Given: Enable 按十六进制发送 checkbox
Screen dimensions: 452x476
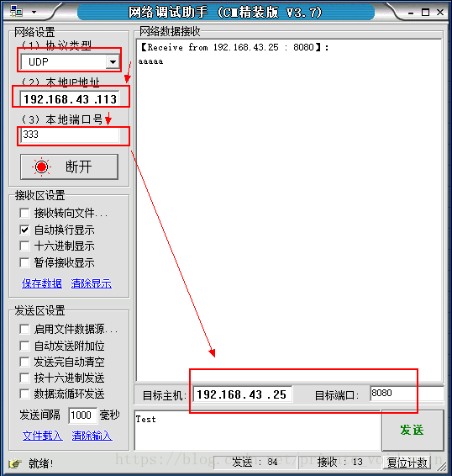Looking at the screenshot, I should pos(24,378).
